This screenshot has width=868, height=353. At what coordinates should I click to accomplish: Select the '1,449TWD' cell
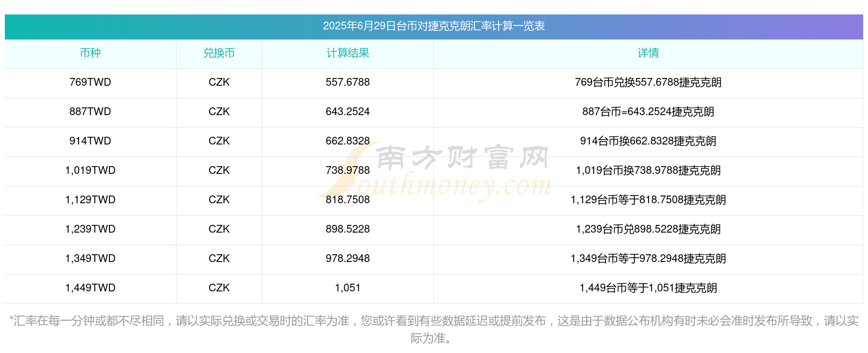click(90, 288)
